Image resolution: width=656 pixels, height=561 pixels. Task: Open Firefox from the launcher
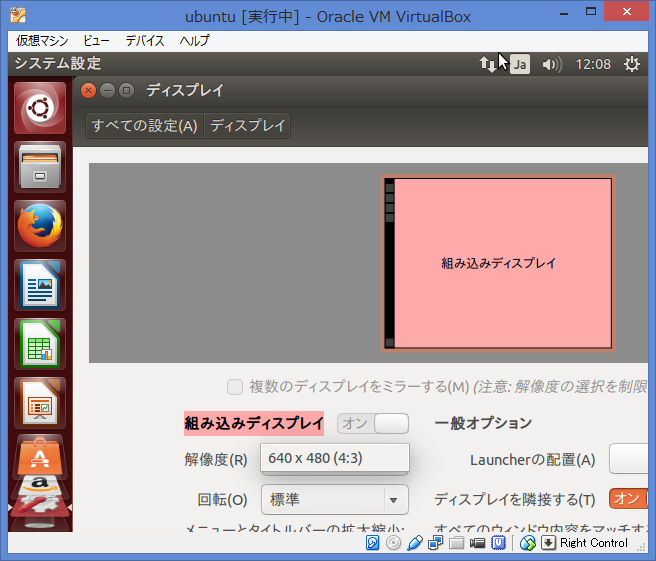click(40, 225)
